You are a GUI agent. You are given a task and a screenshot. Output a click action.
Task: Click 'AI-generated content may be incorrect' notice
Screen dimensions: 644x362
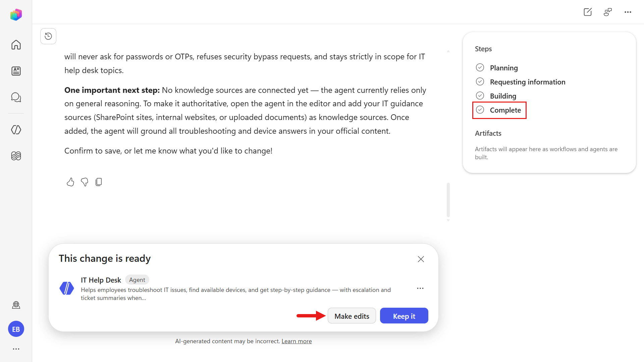tap(227, 341)
